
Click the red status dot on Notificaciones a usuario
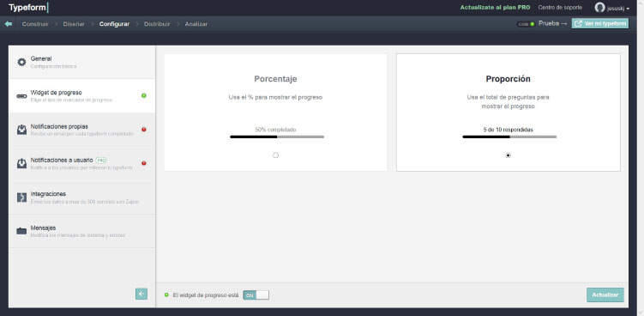tap(144, 163)
